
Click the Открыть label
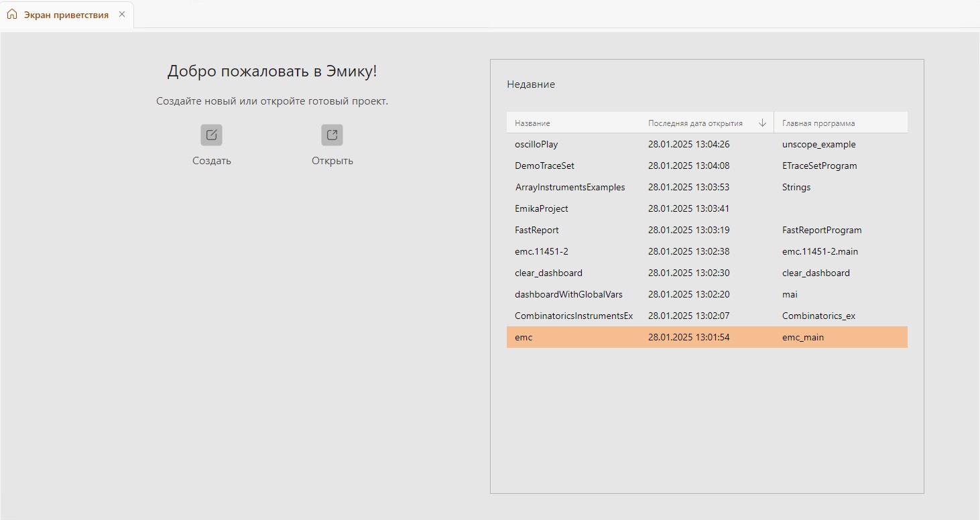pyautogui.click(x=332, y=161)
